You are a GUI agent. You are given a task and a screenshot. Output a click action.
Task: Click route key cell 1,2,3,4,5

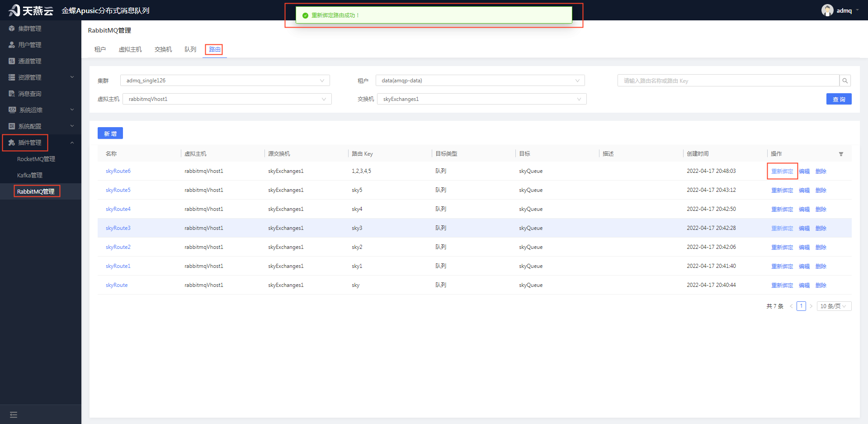(x=361, y=171)
